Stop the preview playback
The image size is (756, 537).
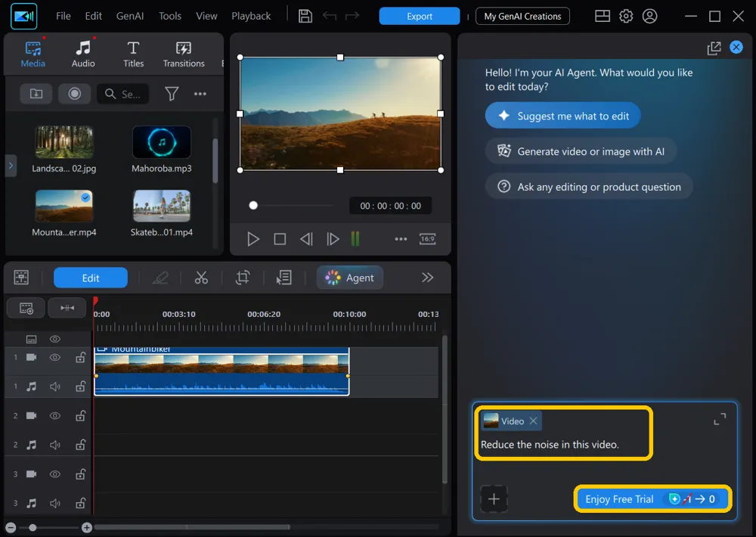point(280,239)
